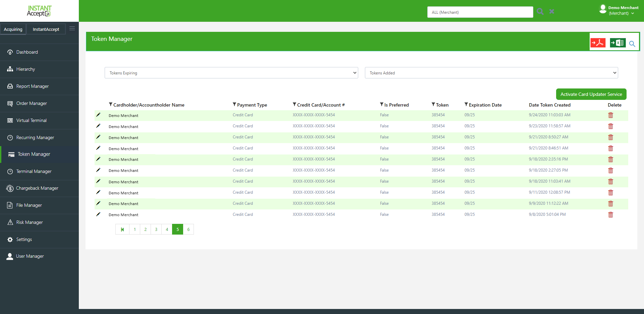Collapse sidebar with hamburger menu icon

coord(72,29)
